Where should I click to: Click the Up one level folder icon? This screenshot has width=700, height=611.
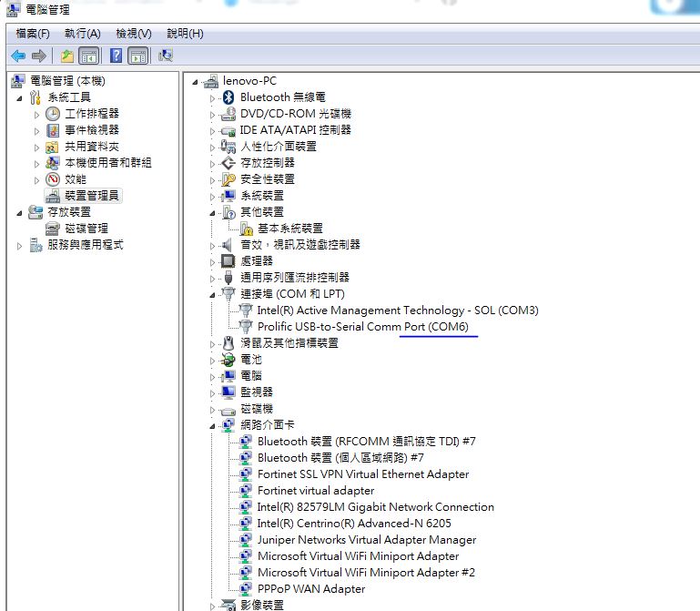point(67,56)
